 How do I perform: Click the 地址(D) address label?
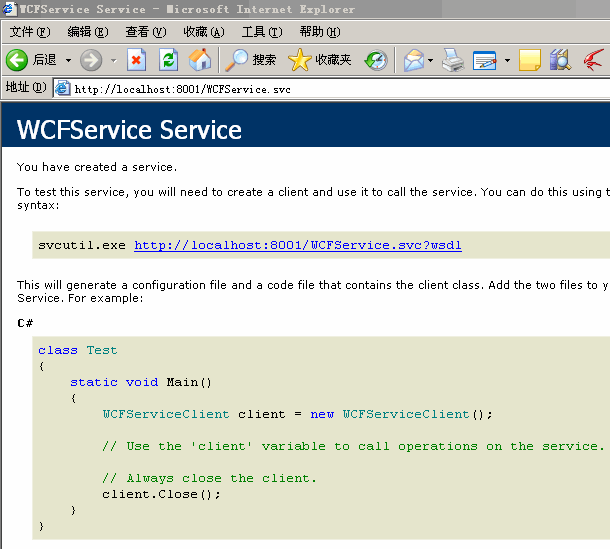pyautogui.click(x=26, y=87)
